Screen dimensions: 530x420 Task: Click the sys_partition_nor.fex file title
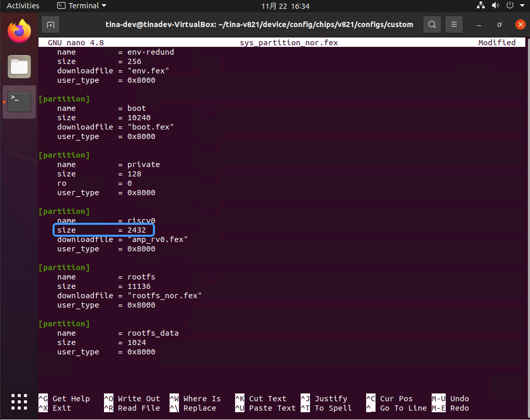click(289, 43)
